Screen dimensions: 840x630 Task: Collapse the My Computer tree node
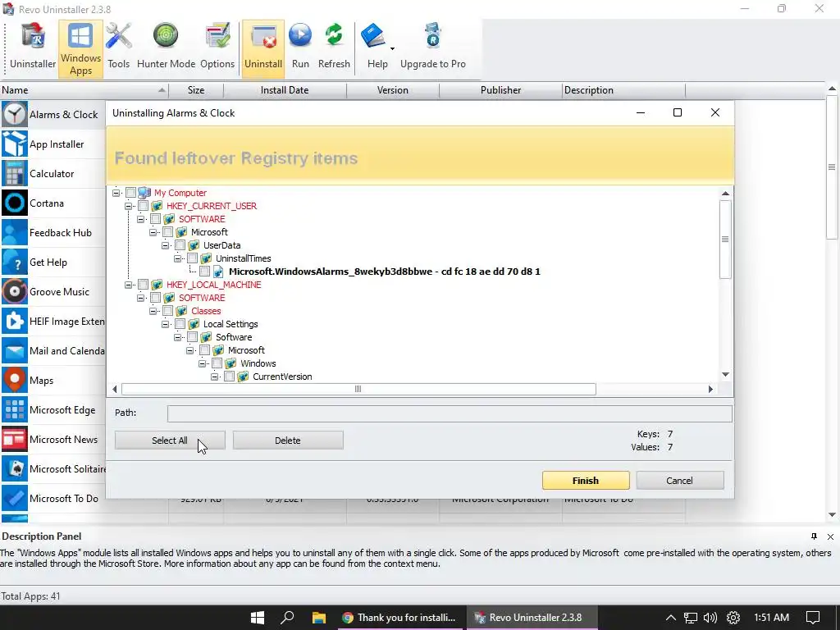click(116, 192)
